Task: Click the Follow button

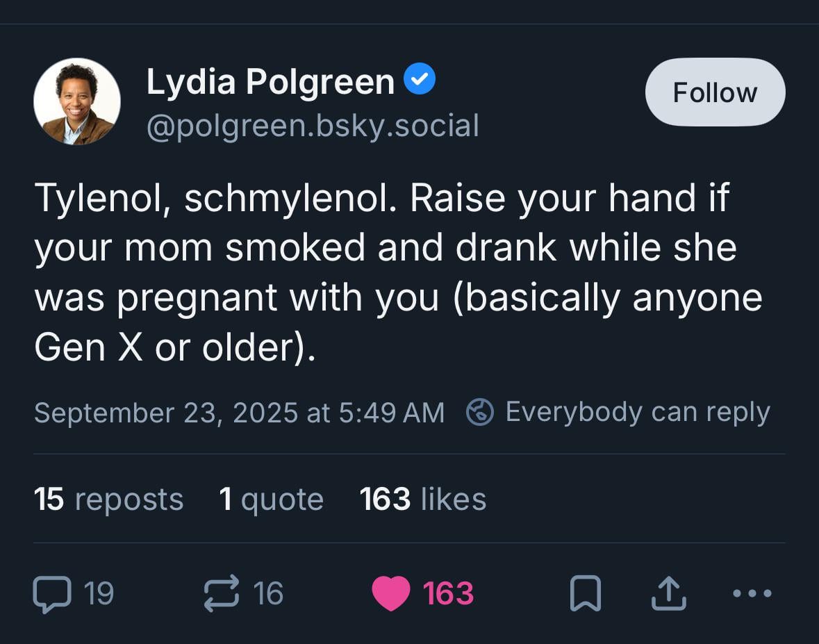Action: pyautogui.click(x=715, y=92)
